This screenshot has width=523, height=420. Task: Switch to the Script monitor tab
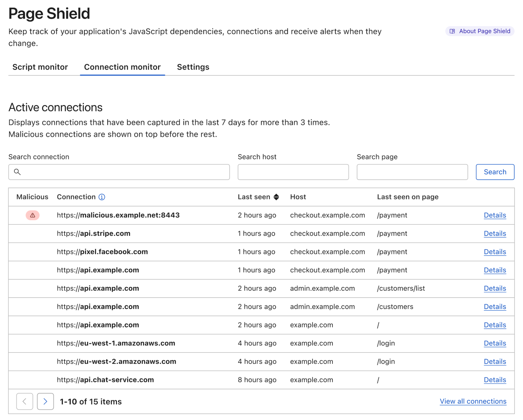click(40, 66)
